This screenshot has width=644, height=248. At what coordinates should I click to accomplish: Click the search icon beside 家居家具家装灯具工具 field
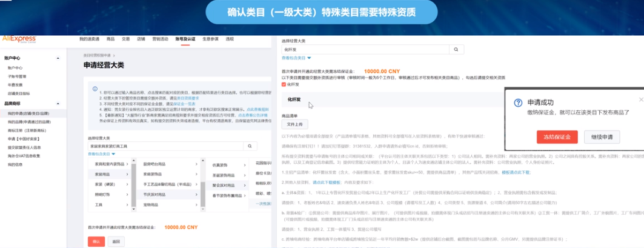pyautogui.click(x=250, y=146)
